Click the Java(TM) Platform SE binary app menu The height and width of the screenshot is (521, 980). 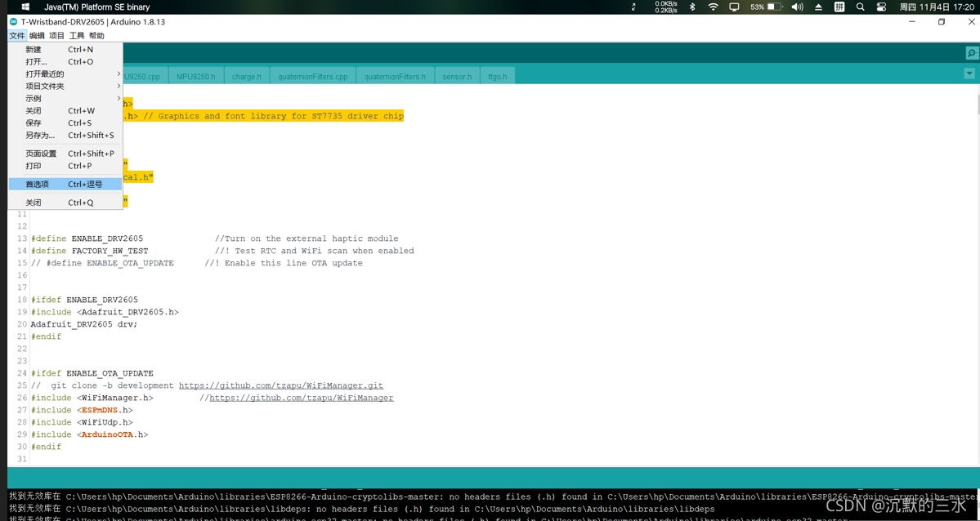pos(97,7)
